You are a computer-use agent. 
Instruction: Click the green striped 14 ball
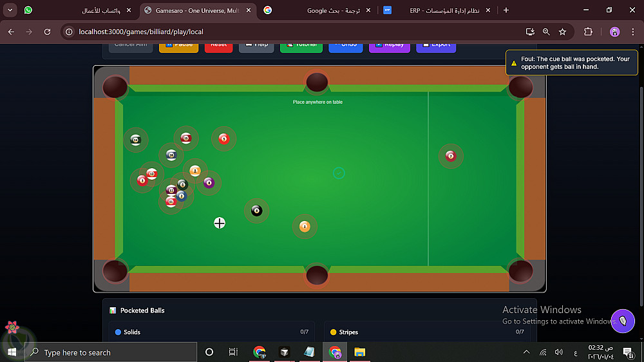pos(135,140)
